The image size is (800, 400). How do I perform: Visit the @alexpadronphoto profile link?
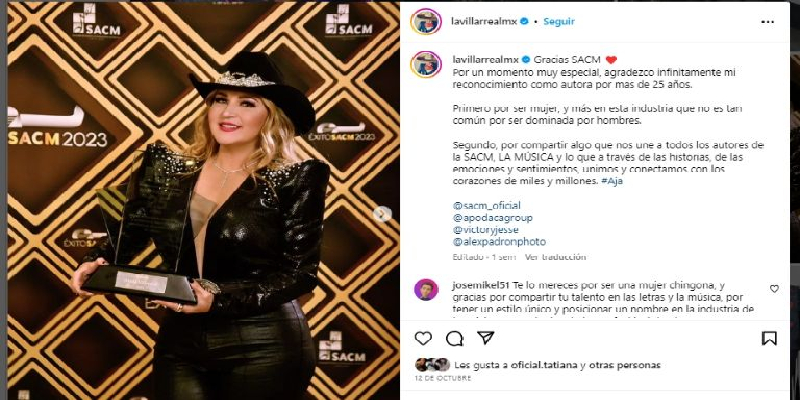coord(499,242)
